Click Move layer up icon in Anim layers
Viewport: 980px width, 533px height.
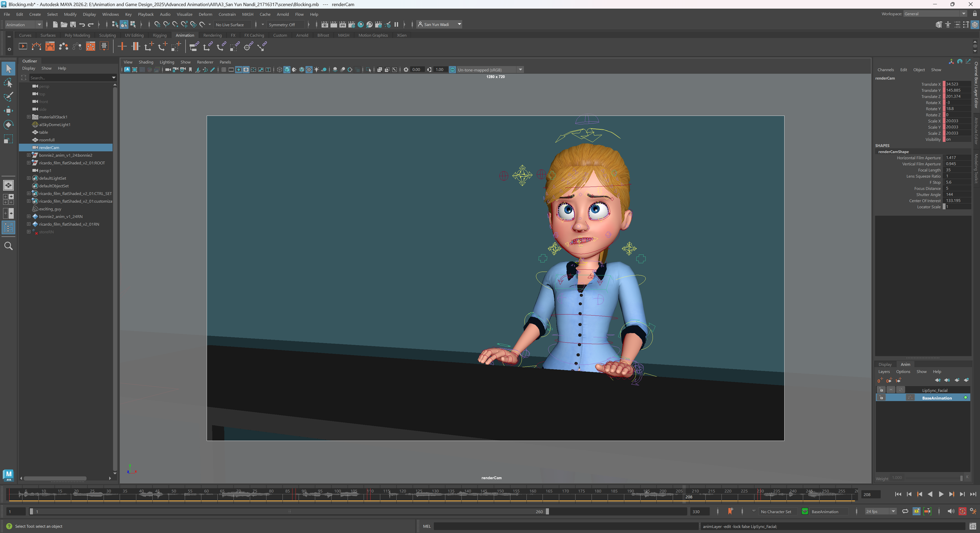click(938, 380)
